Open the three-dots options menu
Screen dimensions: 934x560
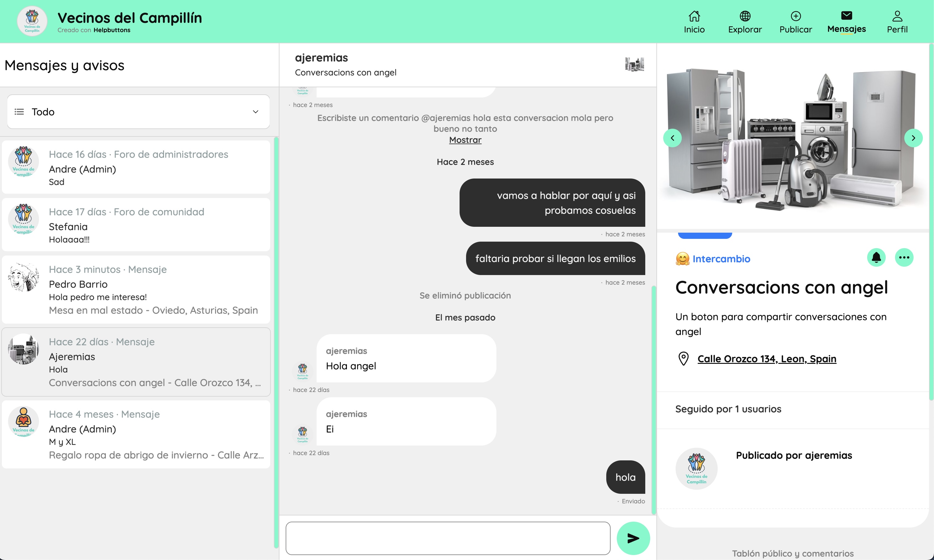coord(904,257)
